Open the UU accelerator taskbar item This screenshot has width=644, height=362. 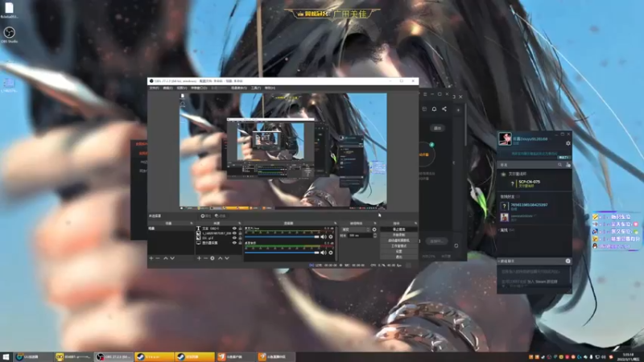coord(33,357)
